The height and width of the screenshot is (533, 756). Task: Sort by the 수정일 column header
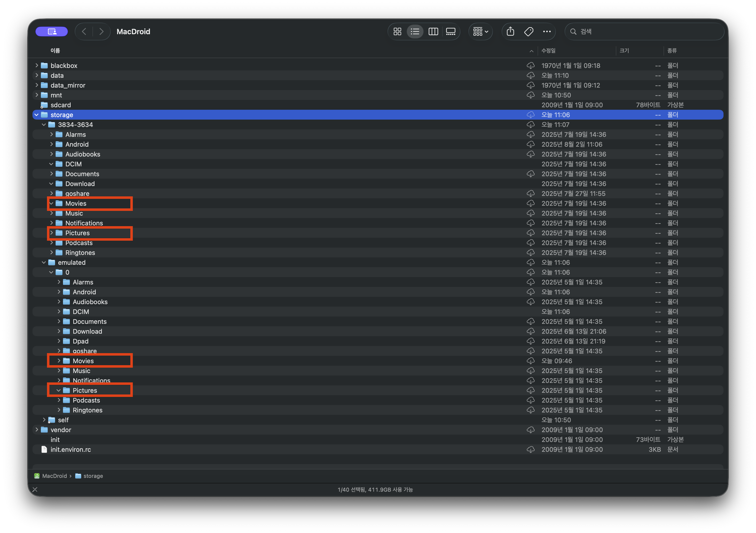point(549,51)
